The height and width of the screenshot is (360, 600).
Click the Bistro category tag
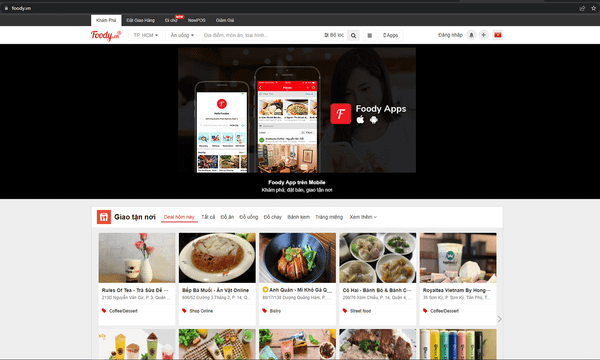coord(275,311)
